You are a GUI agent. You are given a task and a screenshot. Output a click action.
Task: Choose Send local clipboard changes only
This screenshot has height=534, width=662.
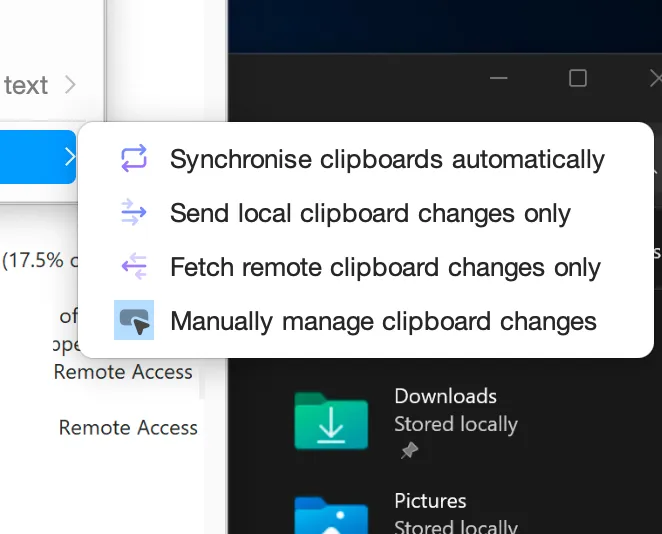[366, 213]
